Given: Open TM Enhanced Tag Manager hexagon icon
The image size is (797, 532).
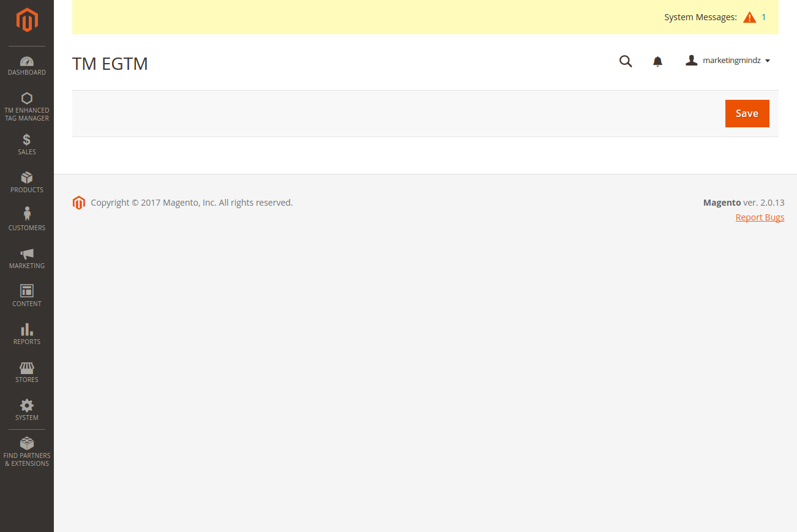Looking at the screenshot, I should pos(27,98).
